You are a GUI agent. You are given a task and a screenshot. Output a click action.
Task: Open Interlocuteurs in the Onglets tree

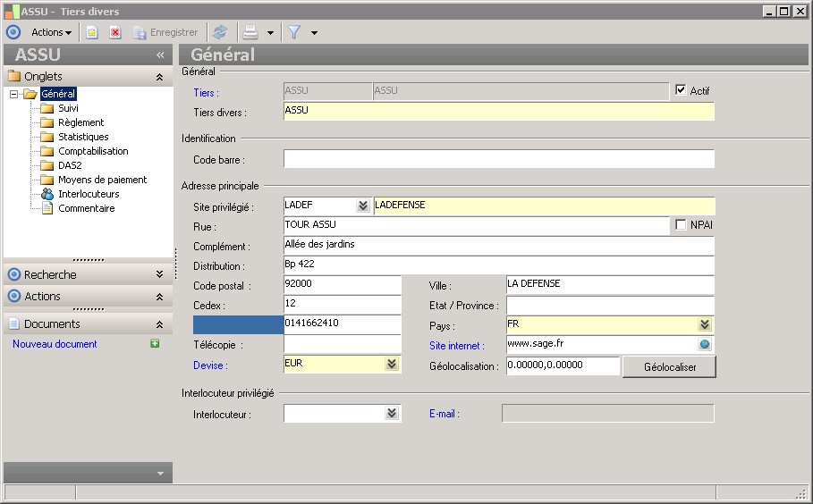click(89, 194)
